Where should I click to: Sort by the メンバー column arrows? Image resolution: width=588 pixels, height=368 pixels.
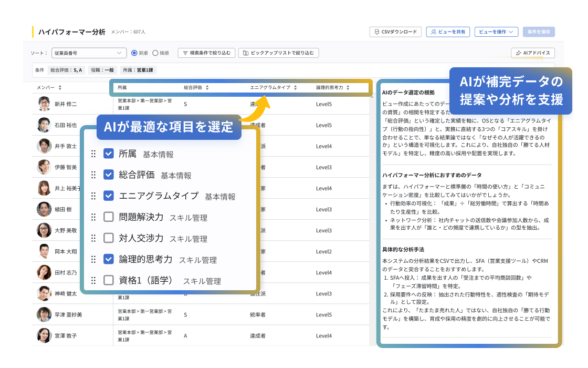click(60, 88)
